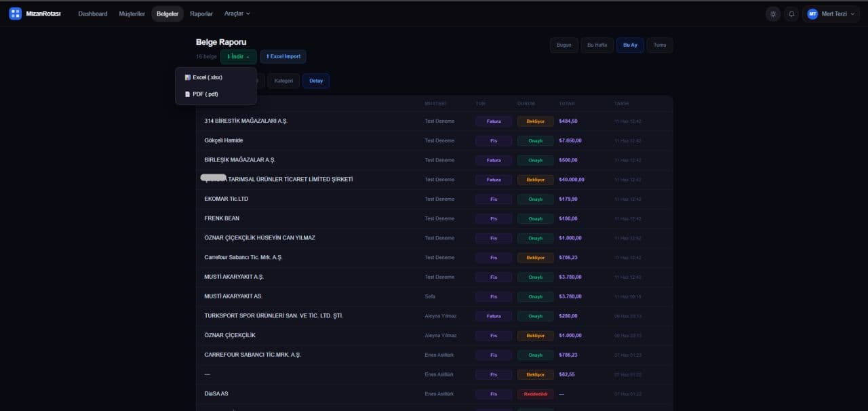868x411 pixels.
Task: Click the $82,55 amount
Action: [567, 374]
